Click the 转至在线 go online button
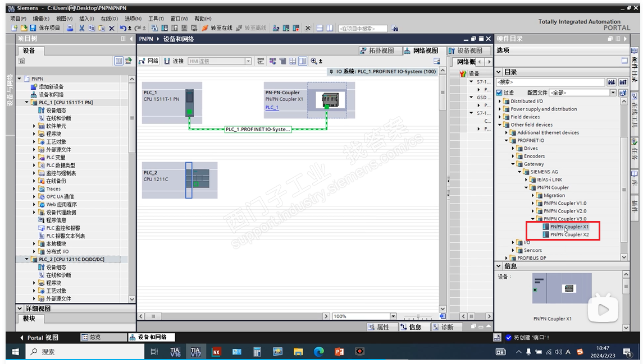The image size is (643, 364). point(217,28)
